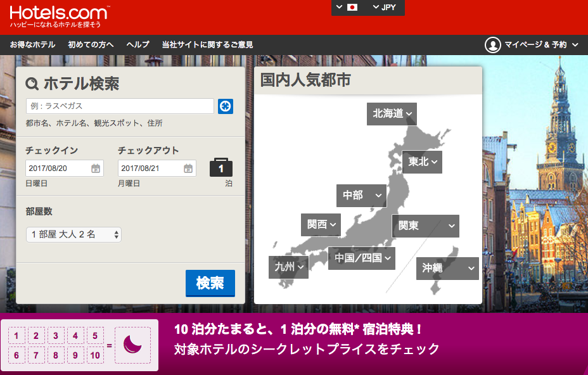Click the 国内人気都市 heading

click(x=305, y=80)
